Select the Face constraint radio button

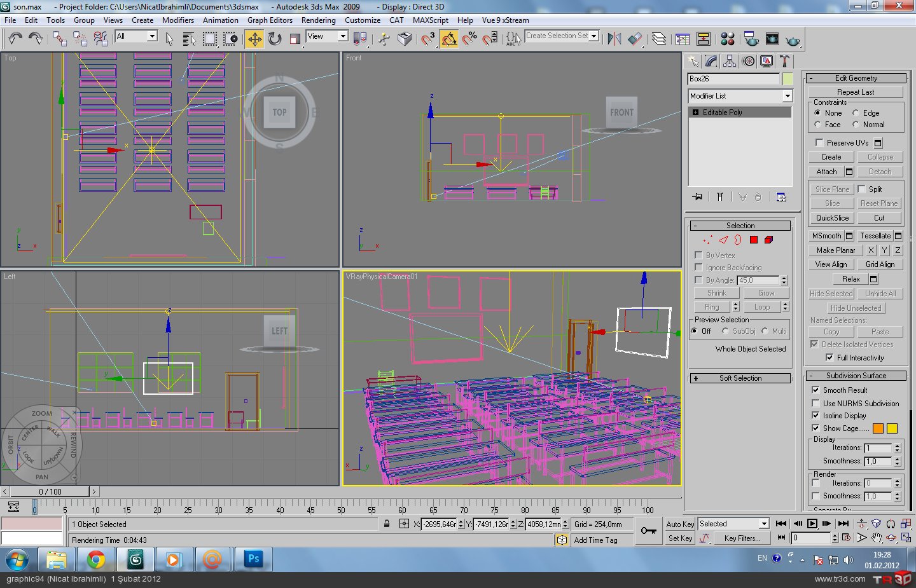(818, 125)
